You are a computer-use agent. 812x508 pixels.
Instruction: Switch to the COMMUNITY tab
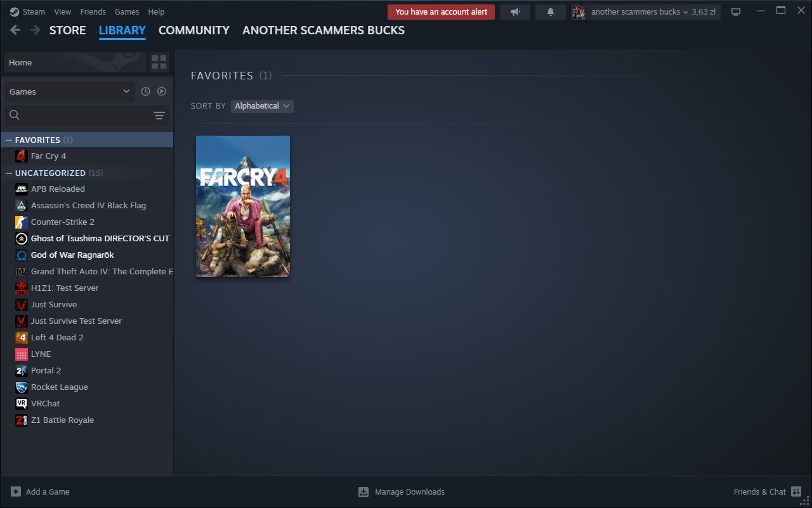click(194, 30)
